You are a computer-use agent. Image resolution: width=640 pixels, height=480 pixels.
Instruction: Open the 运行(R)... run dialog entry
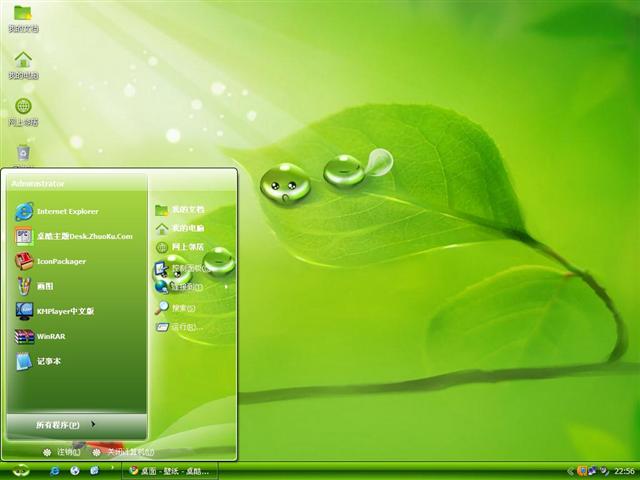[x=180, y=327]
